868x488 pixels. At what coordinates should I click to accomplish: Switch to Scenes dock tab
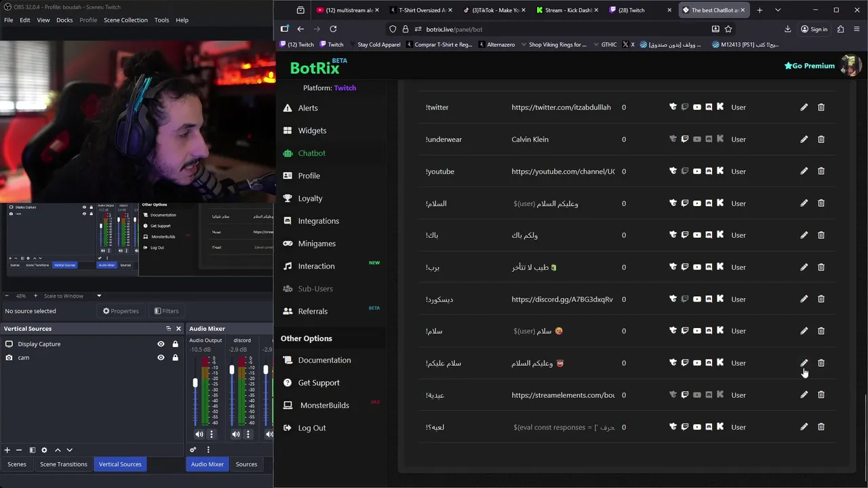[17, 464]
